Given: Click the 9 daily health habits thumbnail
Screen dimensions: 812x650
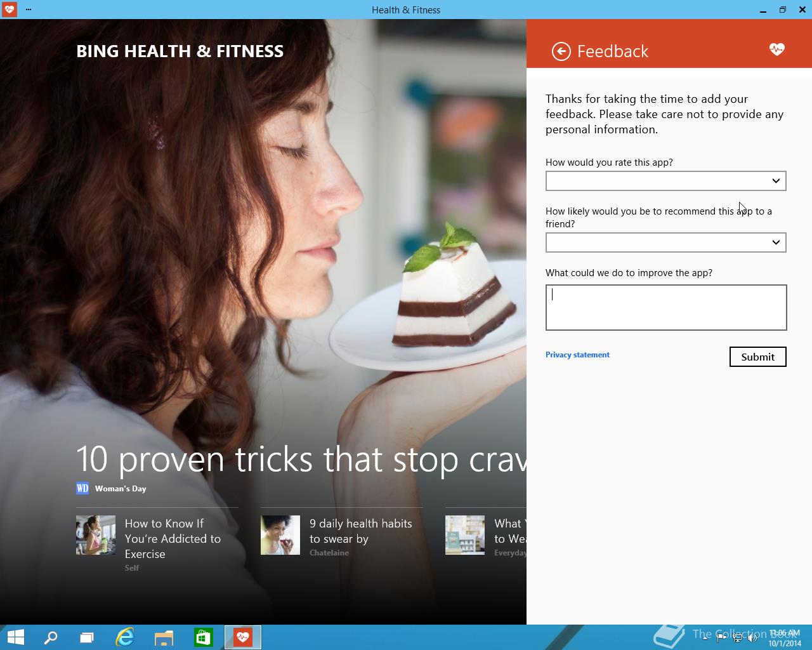Looking at the screenshot, I should click(280, 535).
